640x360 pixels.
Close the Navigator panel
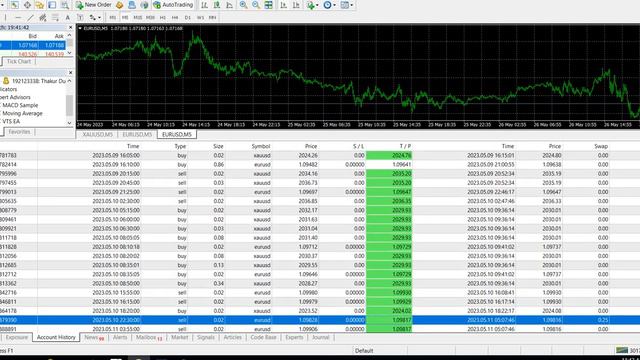[x=70, y=72]
